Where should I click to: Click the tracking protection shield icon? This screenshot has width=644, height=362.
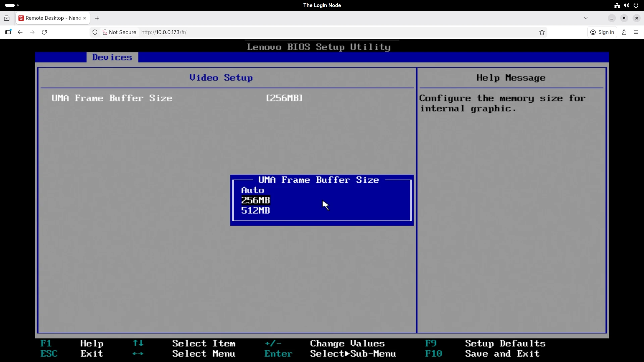coord(95,32)
